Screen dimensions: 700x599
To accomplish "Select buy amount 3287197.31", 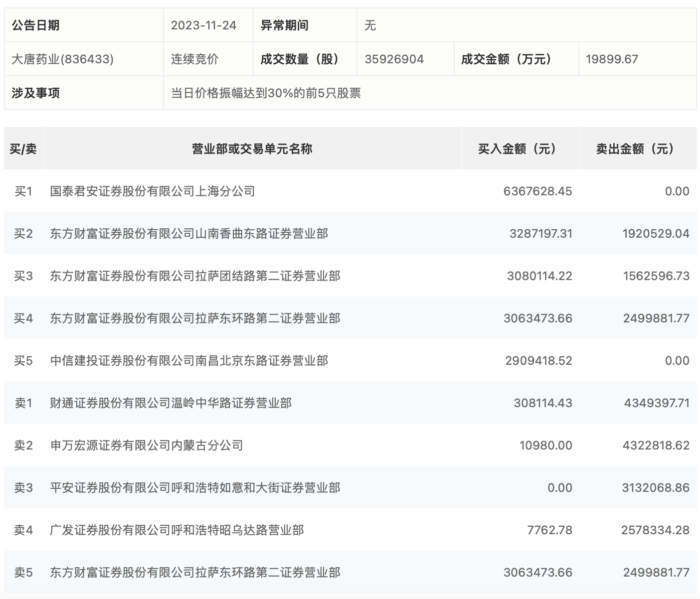I will point(541,234).
